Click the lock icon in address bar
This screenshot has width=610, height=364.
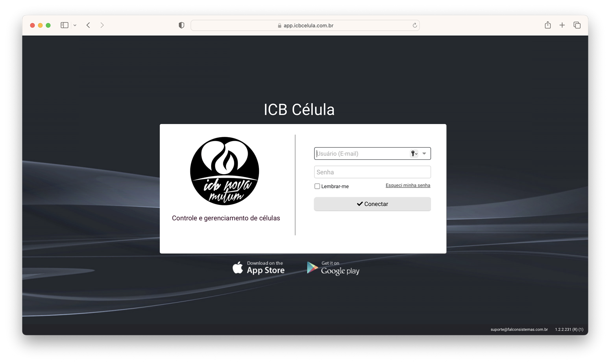click(279, 26)
